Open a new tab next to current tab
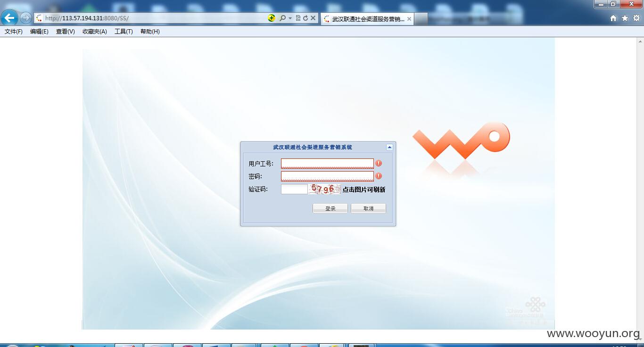 (421, 19)
